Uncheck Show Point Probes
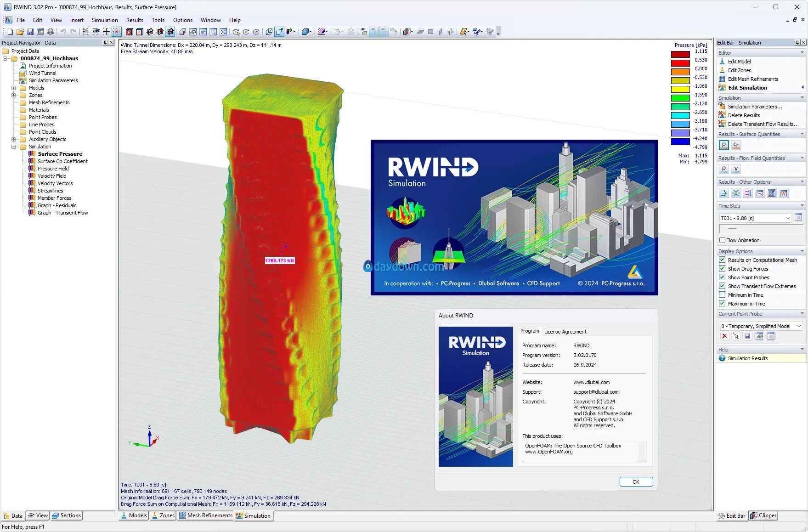Image resolution: width=808 pixels, height=532 pixels. [722, 277]
